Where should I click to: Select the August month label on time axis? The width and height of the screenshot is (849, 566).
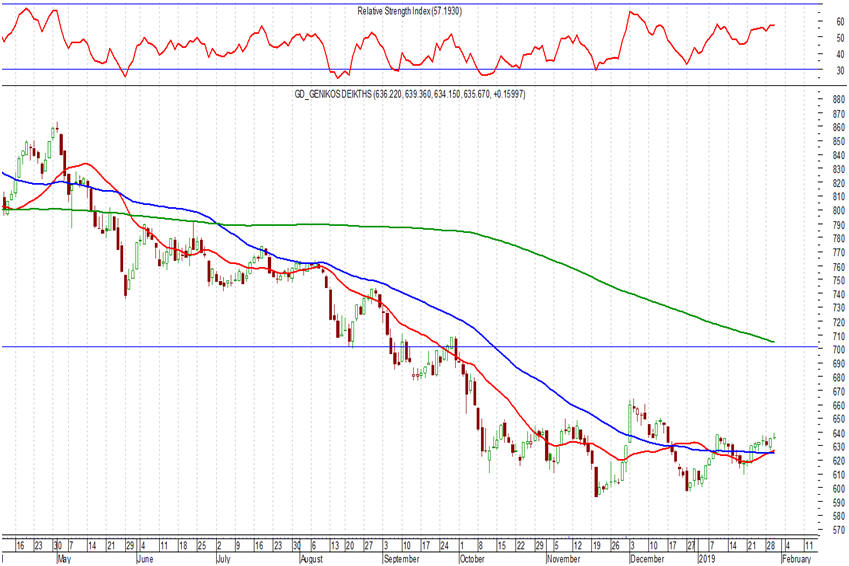click(311, 559)
